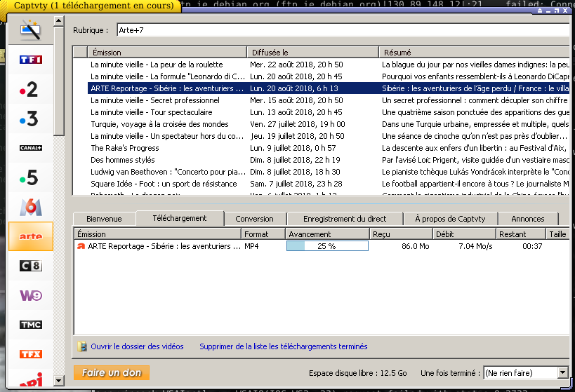Click the channel sidebar scrollbar thumb
575x392 pixels.
point(59,81)
